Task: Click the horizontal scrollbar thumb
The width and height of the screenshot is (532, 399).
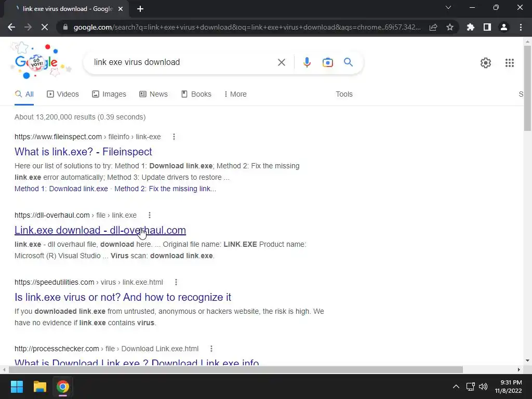Action: pyautogui.click(x=236, y=369)
